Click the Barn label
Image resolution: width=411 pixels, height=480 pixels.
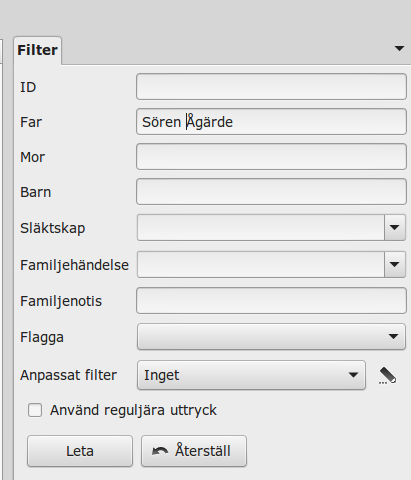pos(35,192)
